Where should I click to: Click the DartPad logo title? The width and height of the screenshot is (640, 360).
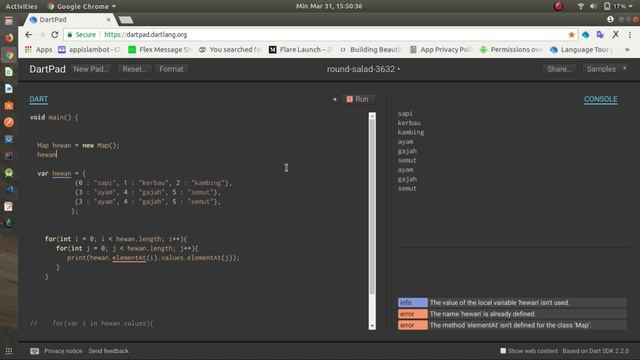click(x=47, y=69)
